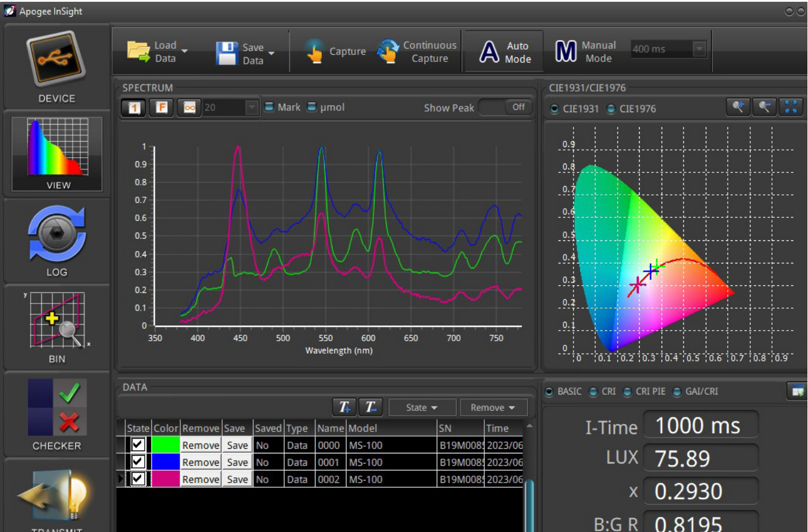This screenshot has width=808, height=532.
Task: Open the 400 ms integration time dropdown
Action: pyautogui.click(x=699, y=49)
